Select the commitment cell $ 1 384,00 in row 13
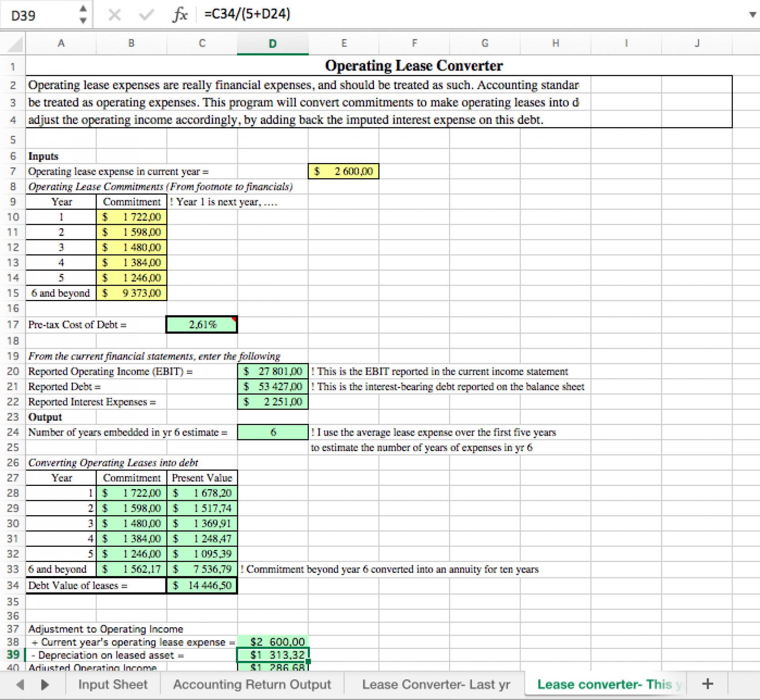This screenshot has width=760, height=700. click(x=131, y=262)
